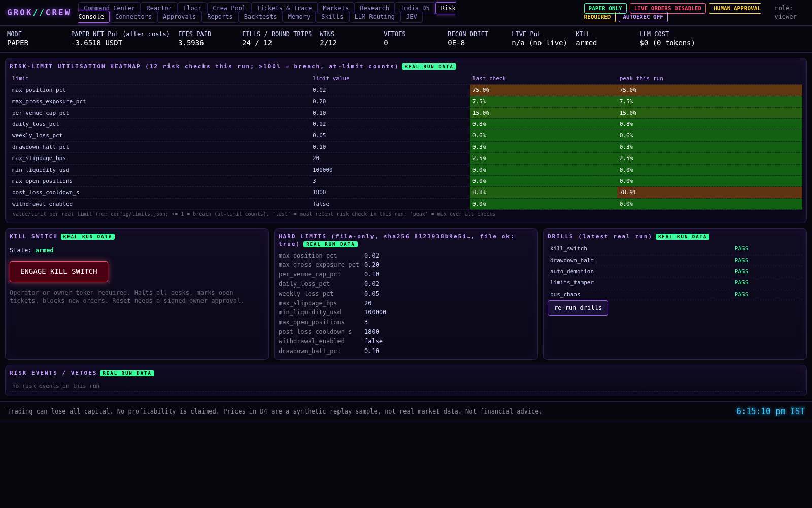Select post_loss_cooldown_s peak cell 78.9%

point(709,193)
